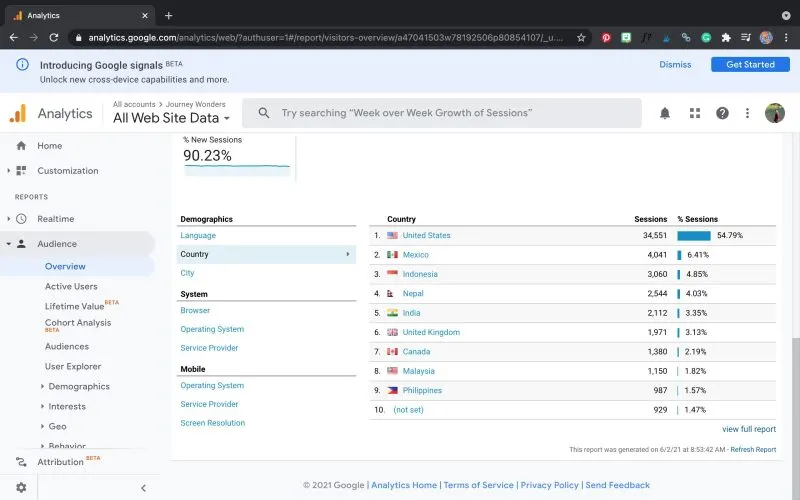
Task: Expand the Geo submenu
Action: coord(42,427)
